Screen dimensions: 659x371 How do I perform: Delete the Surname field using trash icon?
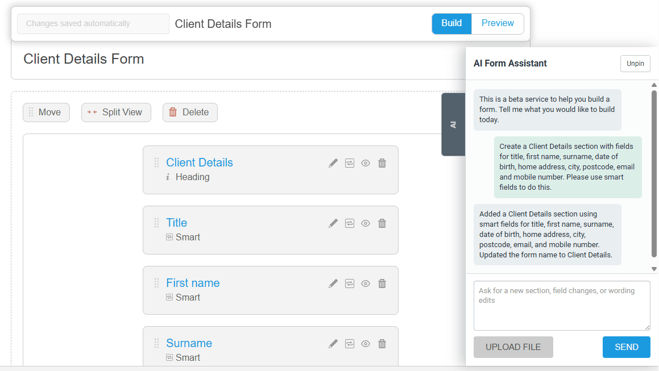tap(382, 344)
